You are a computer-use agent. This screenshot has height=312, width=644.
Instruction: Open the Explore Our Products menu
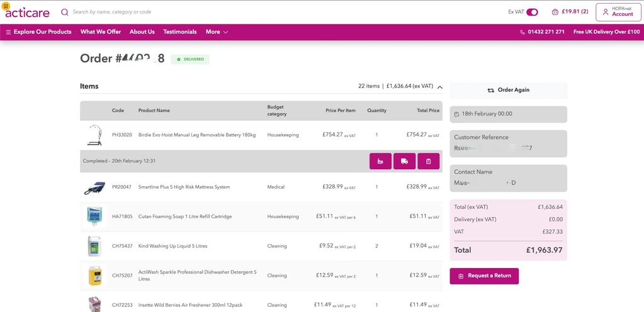38,31
